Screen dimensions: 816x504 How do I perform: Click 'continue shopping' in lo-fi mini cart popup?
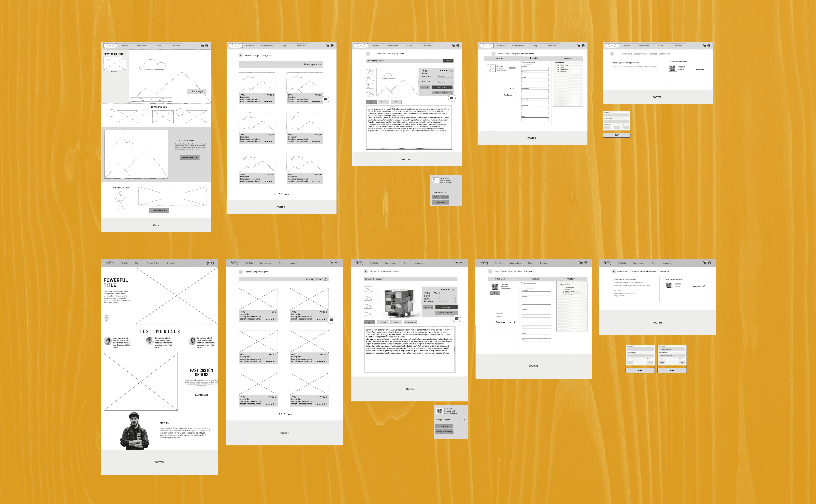point(441,197)
